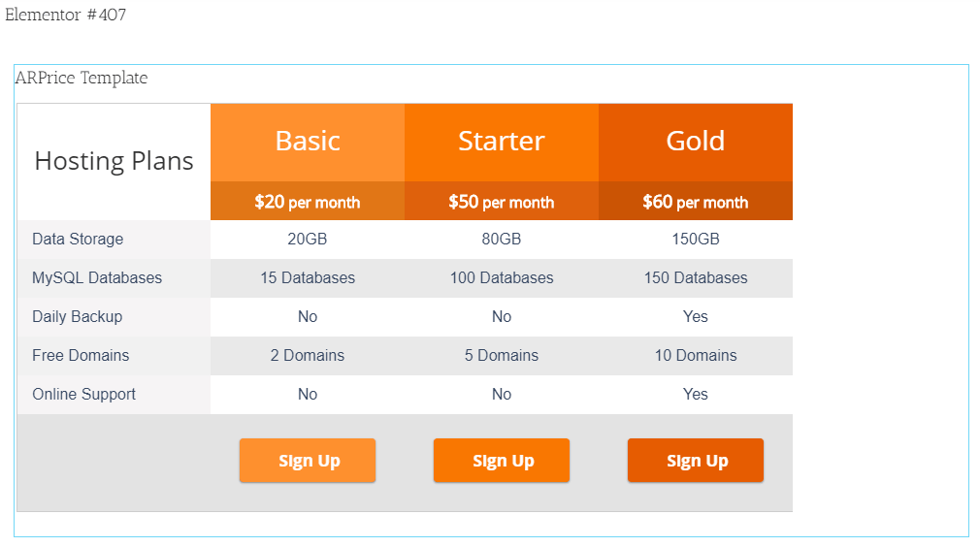The width and height of the screenshot is (980, 547).
Task: Click the 100 Databases cell
Action: click(x=502, y=278)
